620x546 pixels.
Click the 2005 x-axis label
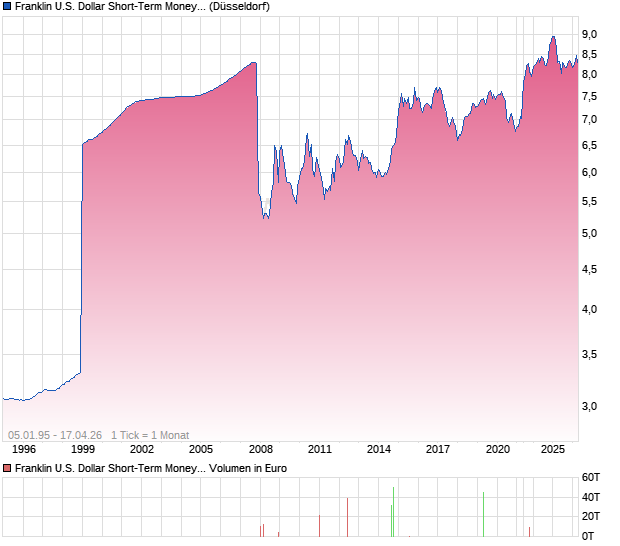[201, 449]
